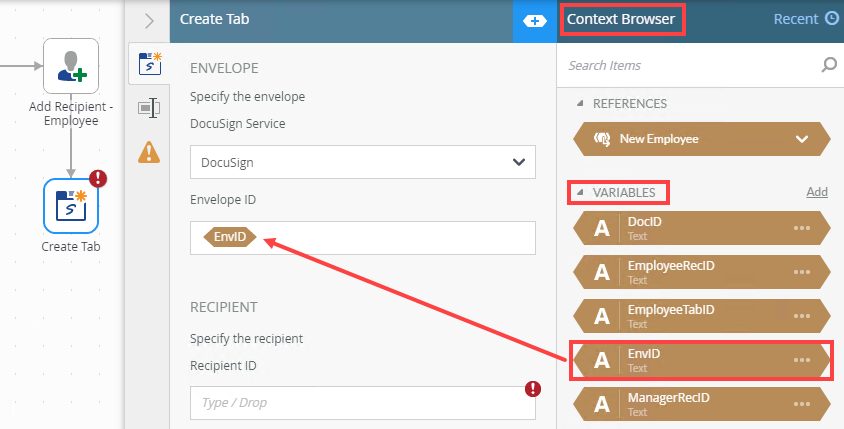The height and width of the screenshot is (429, 844).
Task: Click the Add Recipient - Employee step icon
Action: click(x=70, y=66)
